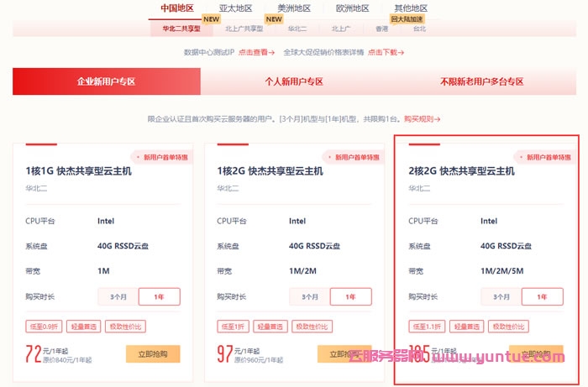Switch to the 欧洲地区 region tab
Screen dimensions: 588x387
[352, 8]
